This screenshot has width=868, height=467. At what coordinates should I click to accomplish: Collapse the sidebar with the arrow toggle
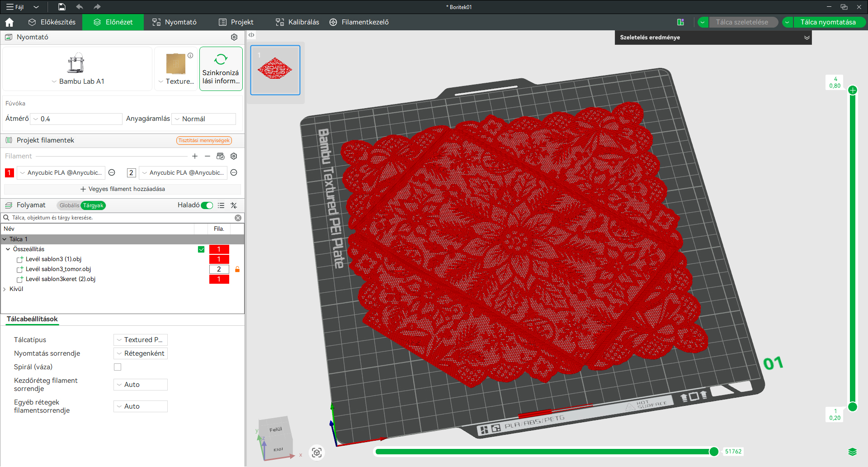click(x=251, y=35)
